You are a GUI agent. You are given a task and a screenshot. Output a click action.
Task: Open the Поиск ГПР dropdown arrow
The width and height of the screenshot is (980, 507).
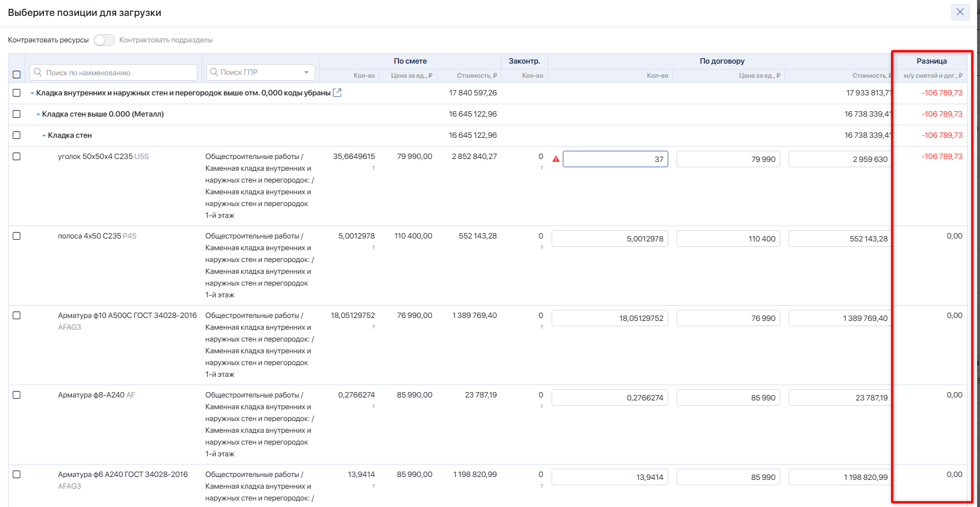306,72
